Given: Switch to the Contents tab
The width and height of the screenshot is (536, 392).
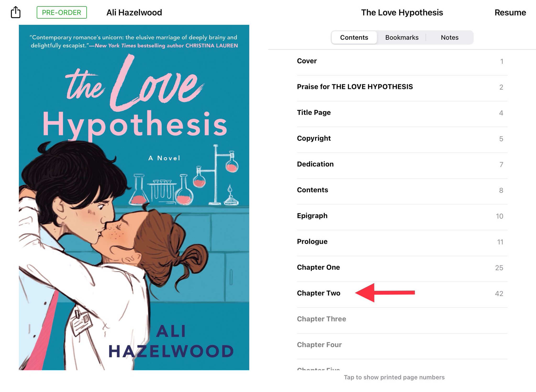Looking at the screenshot, I should [x=354, y=37].
